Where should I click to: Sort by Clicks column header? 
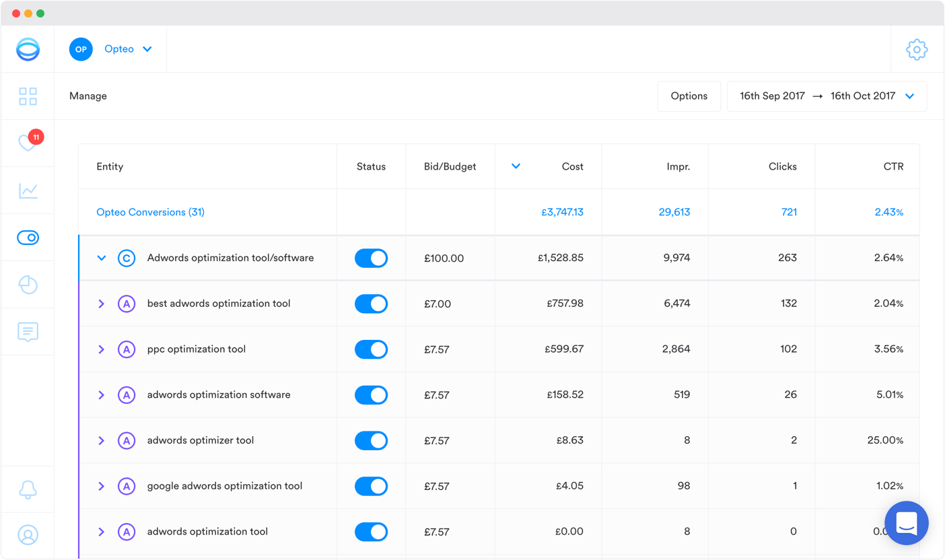click(x=783, y=166)
